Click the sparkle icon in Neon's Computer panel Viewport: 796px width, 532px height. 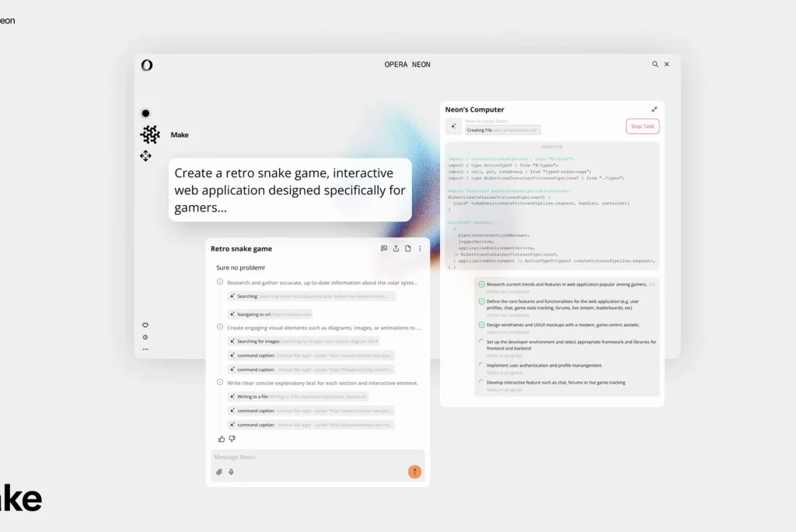[x=453, y=126]
